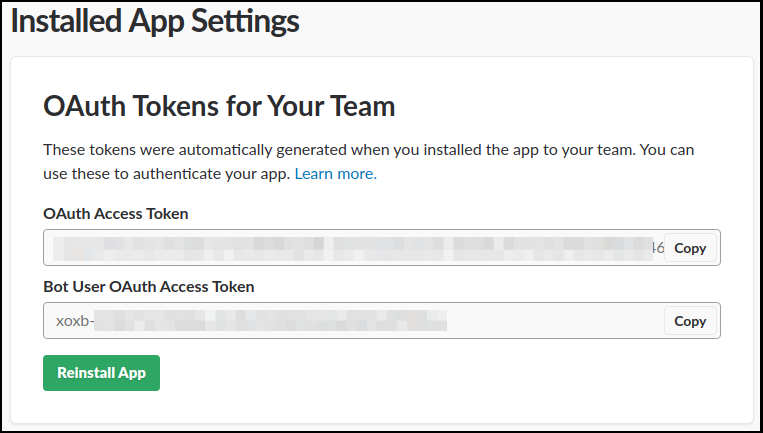
Task: Click the OAuth Tokens for Your Team heading
Action: point(219,106)
